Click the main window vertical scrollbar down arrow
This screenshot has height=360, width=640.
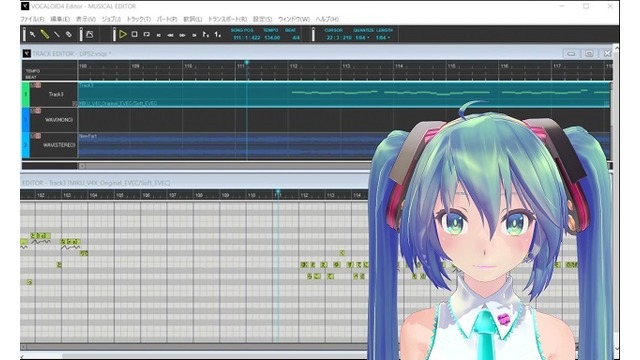[x=616, y=349]
